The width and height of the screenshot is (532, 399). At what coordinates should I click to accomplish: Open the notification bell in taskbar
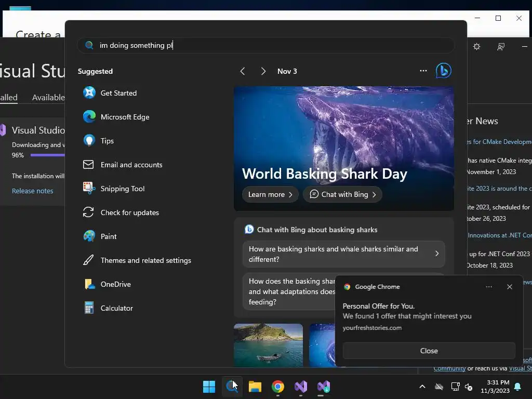(518, 387)
